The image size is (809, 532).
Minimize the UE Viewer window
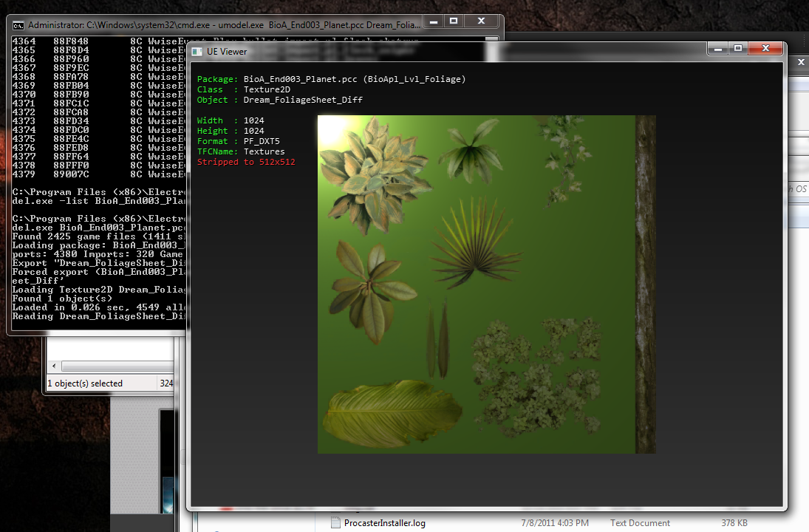pos(717,49)
